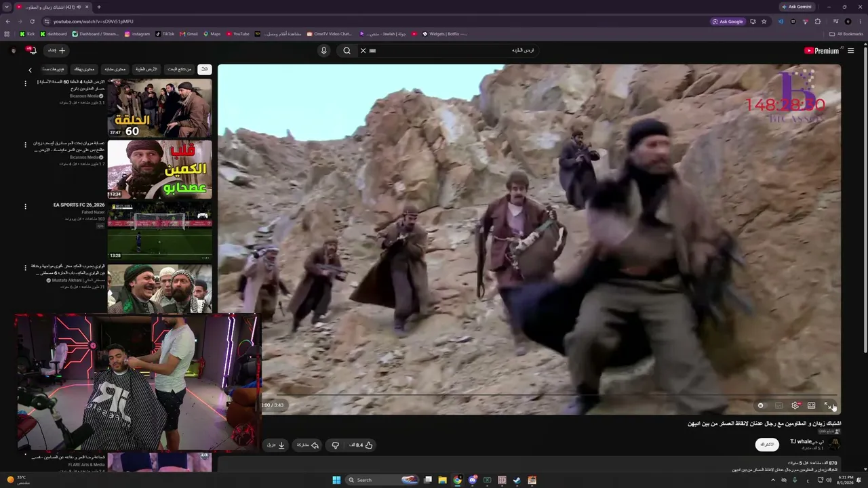868x488 pixels.
Task: Click the YouTube search magnifier button
Action: click(347, 50)
